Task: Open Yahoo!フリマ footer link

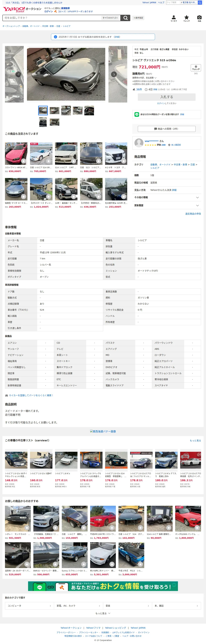Action: pos(93,628)
